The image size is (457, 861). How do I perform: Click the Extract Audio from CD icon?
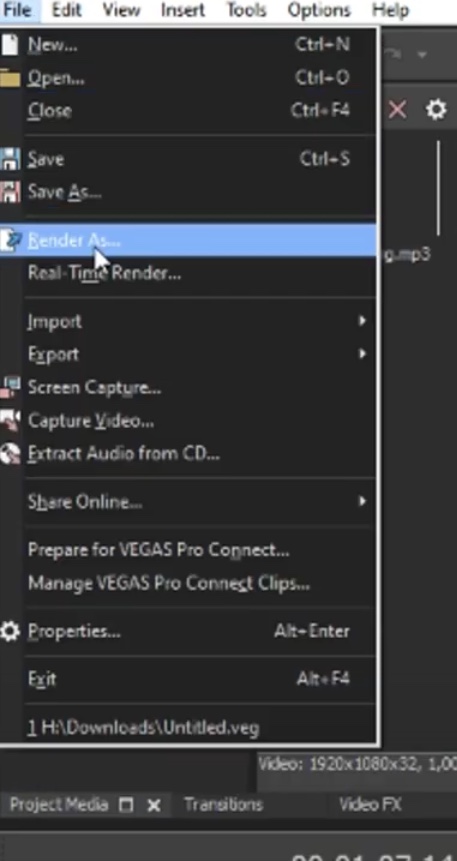(9, 454)
